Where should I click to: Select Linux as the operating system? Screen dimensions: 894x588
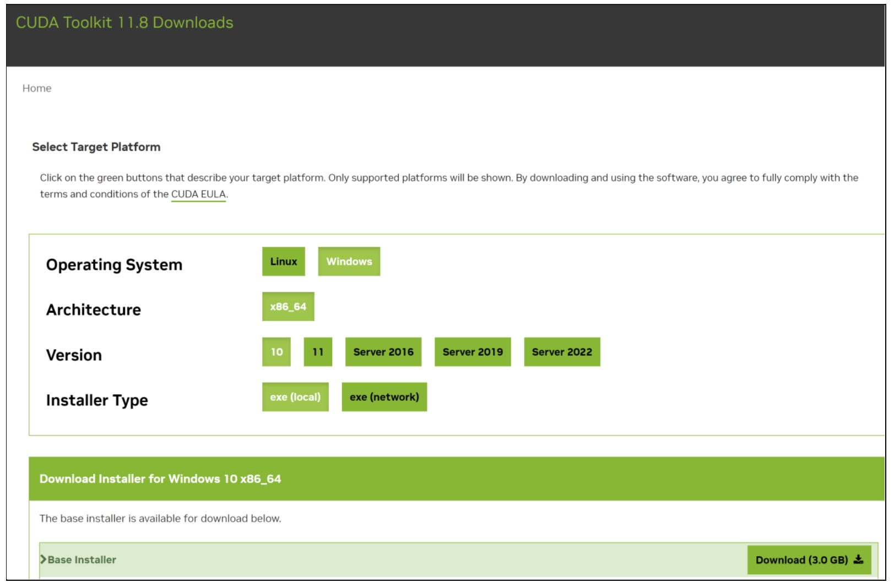coord(283,262)
